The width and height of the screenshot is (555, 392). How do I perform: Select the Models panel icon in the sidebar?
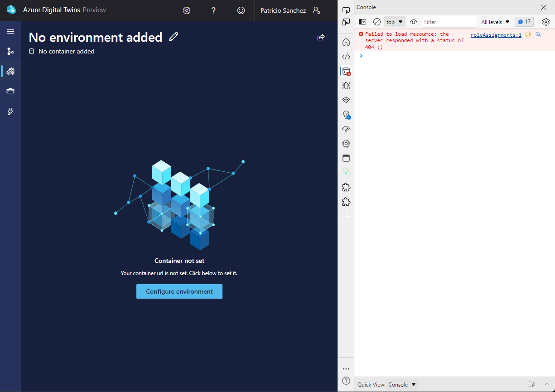click(x=10, y=71)
